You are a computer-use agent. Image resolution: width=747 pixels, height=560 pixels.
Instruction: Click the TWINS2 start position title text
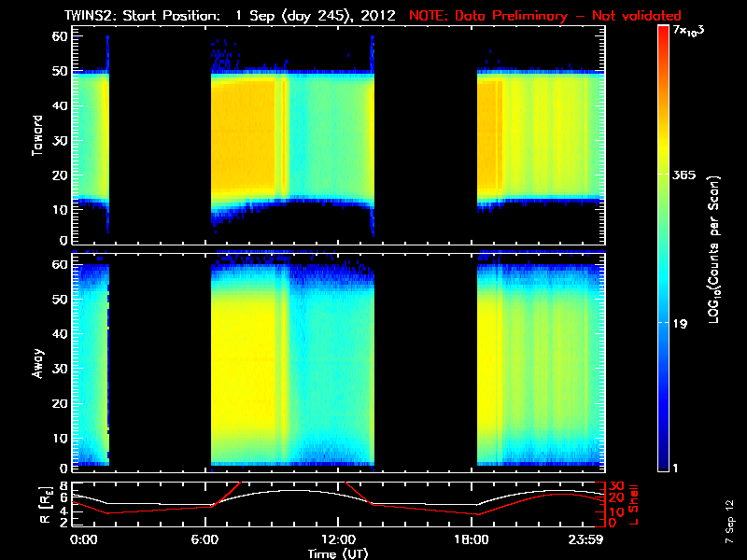(230, 16)
